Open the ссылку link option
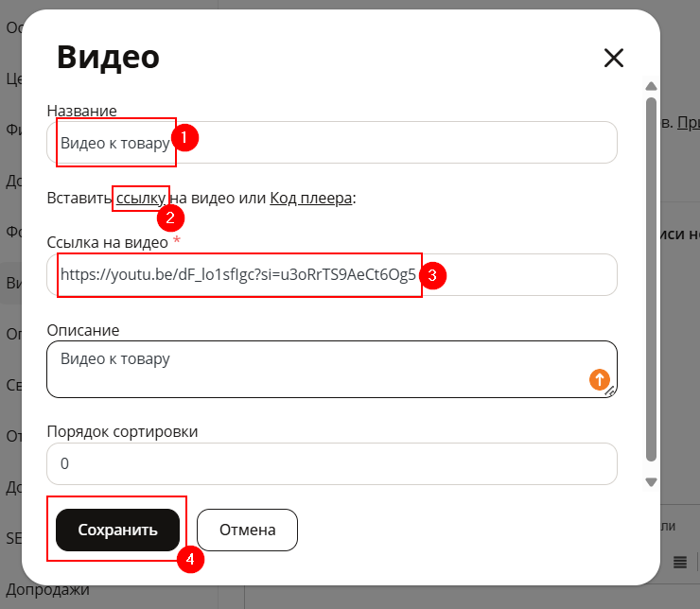Screen dimensions: 700x609 [x=141, y=198]
